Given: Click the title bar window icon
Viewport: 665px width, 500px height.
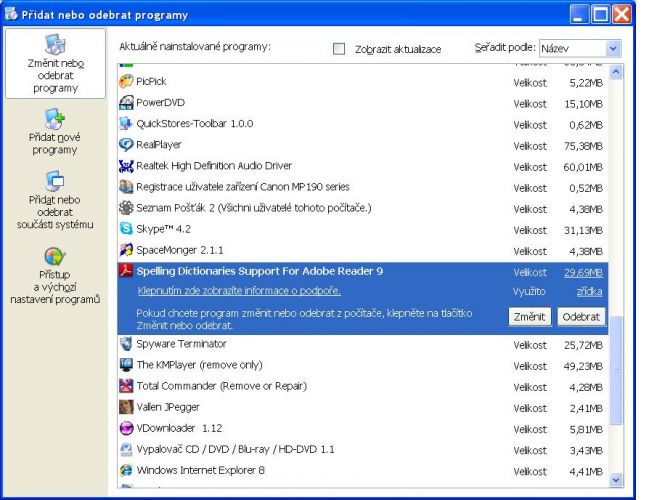Looking at the screenshot, I should coord(11,14).
